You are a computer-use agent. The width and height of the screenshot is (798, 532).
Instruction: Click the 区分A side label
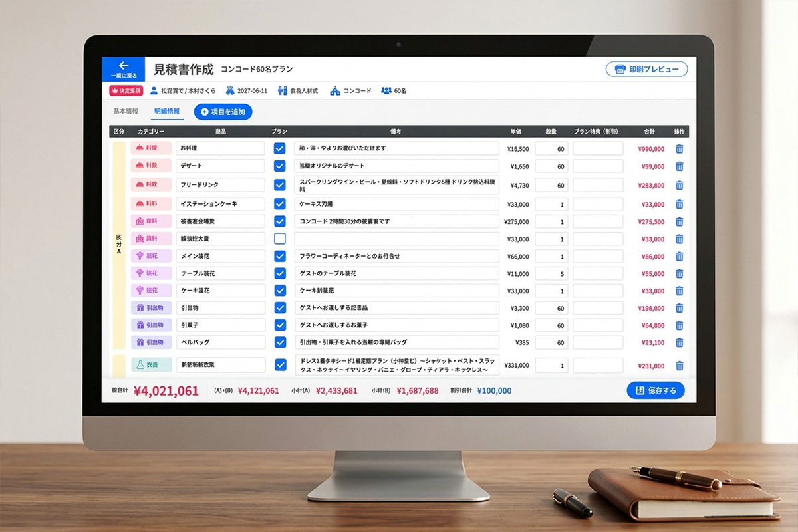(119, 245)
